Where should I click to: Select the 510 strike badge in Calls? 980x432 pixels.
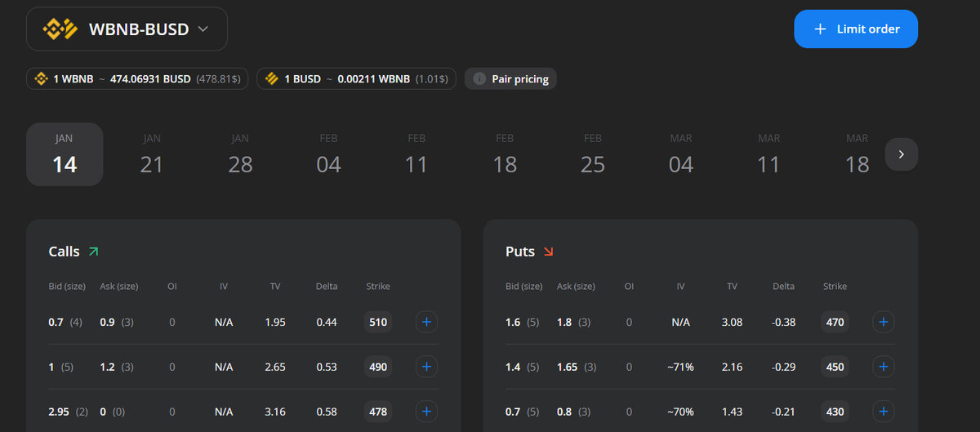[378, 322]
